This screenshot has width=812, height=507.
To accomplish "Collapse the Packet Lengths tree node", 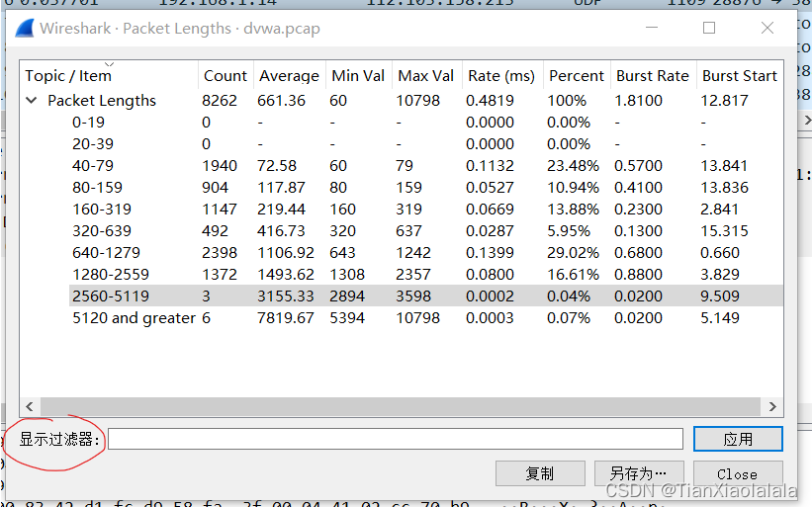I will click(x=32, y=101).
